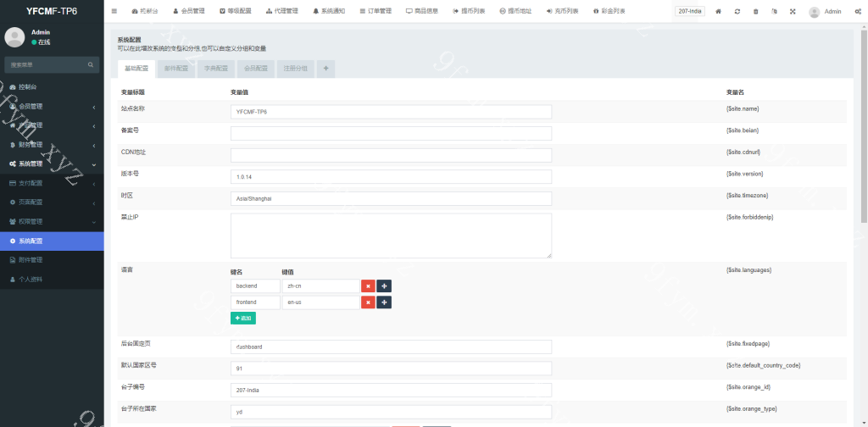This screenshot has height=427, width=868.
Task: Switch to the 基础配置 tab
Action: click(x=136, y=69)
